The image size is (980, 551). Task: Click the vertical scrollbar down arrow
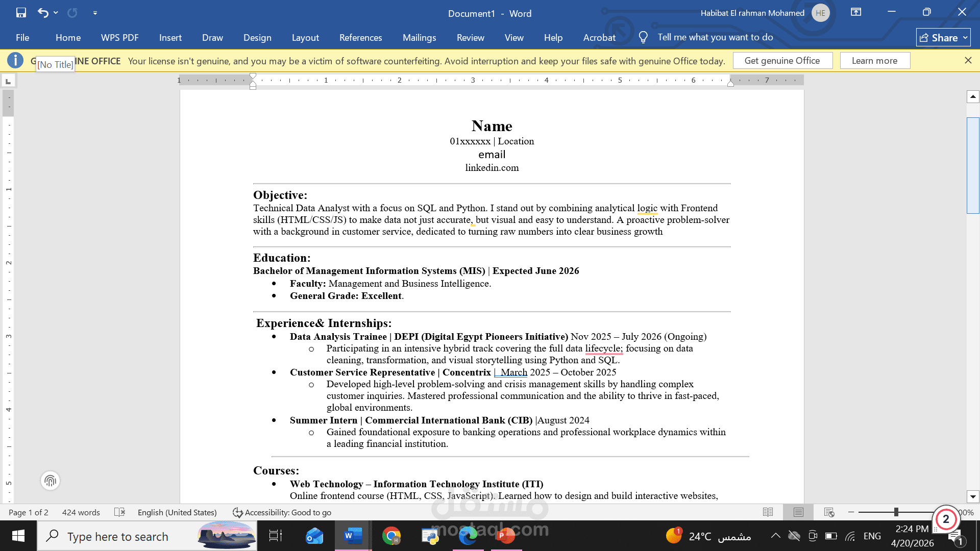pos(973,496)
